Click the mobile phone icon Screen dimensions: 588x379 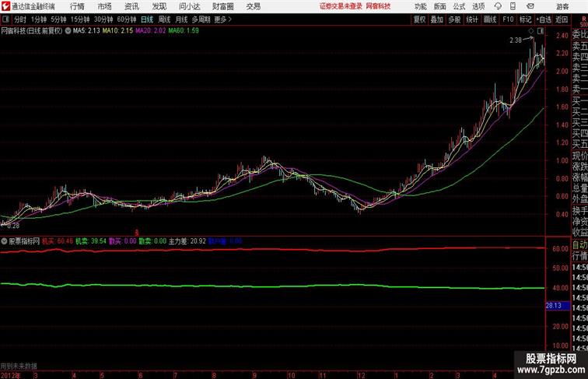[513, 6]
